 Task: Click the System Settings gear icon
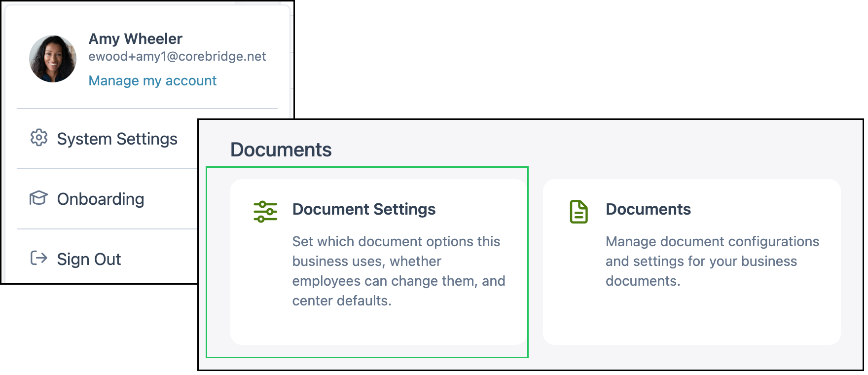click(x=39, y=138)
